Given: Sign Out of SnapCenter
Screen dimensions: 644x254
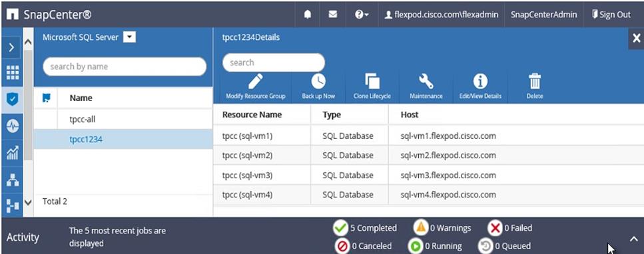Looking at the screenshot, I should pyautogui.click(x=611, y=15).
